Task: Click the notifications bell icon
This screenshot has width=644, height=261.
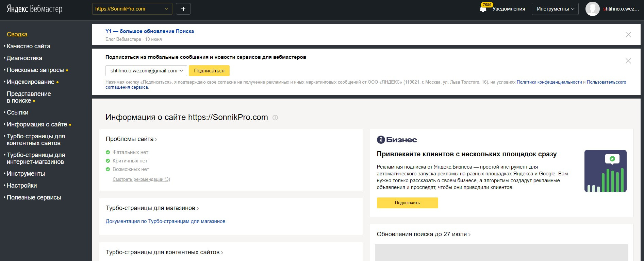Action: pos(483,9)
